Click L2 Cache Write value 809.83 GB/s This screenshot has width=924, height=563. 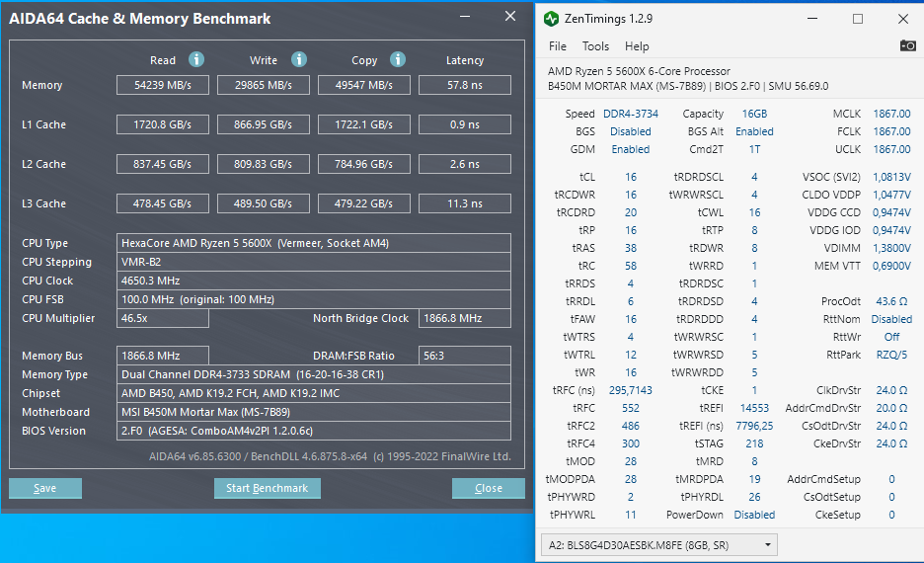[264, 164]
